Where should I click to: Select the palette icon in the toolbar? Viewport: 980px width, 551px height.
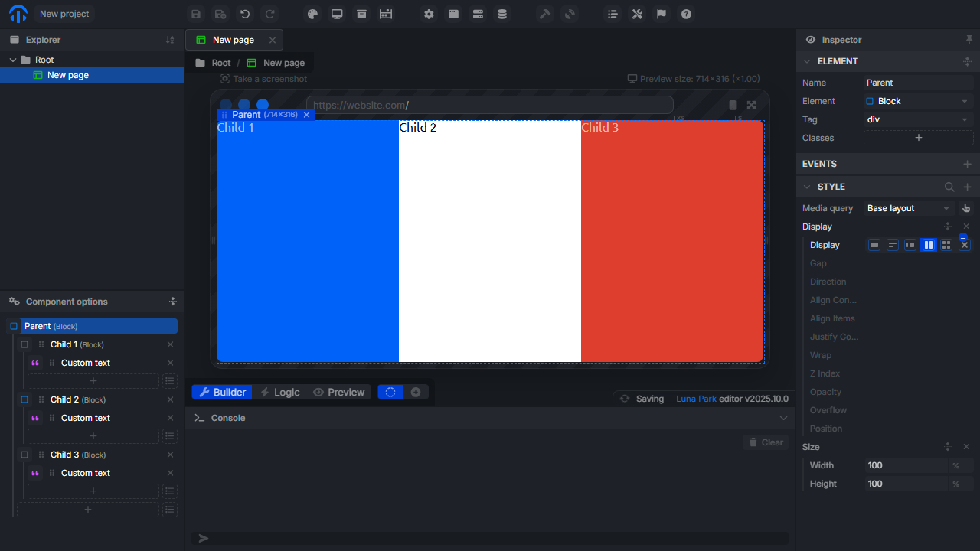(312, 14)
